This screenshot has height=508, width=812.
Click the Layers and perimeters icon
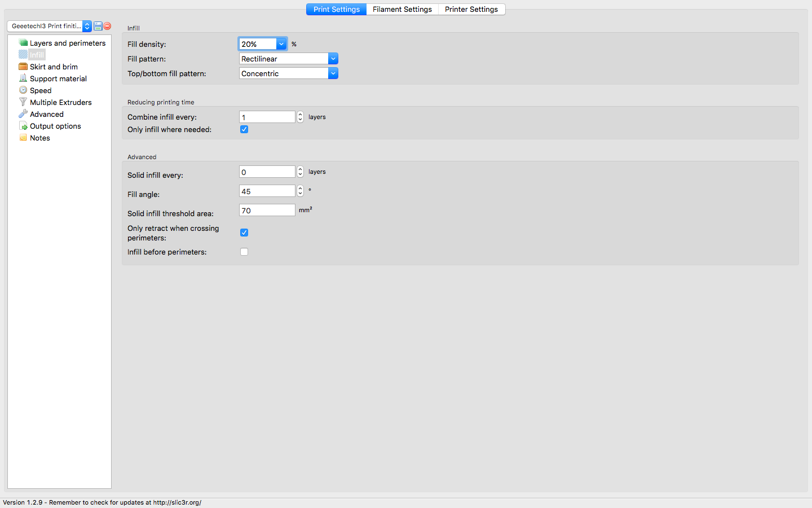(x=23, y=43)
